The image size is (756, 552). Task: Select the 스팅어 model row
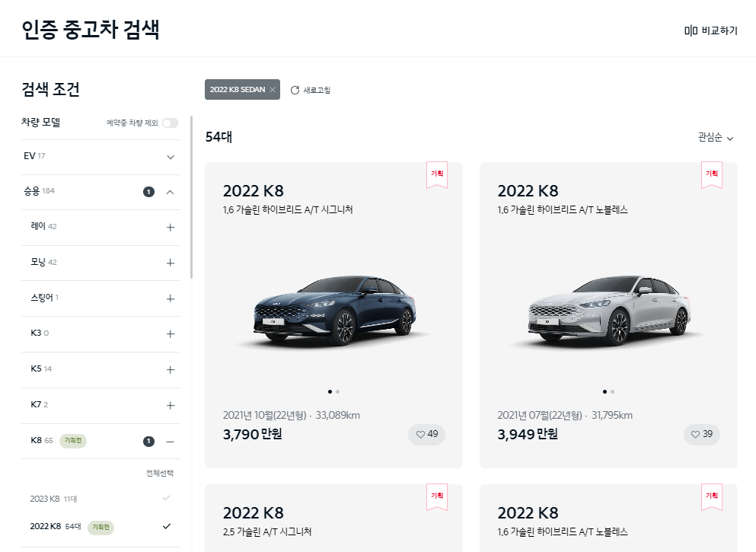click(x=100, y=298)
